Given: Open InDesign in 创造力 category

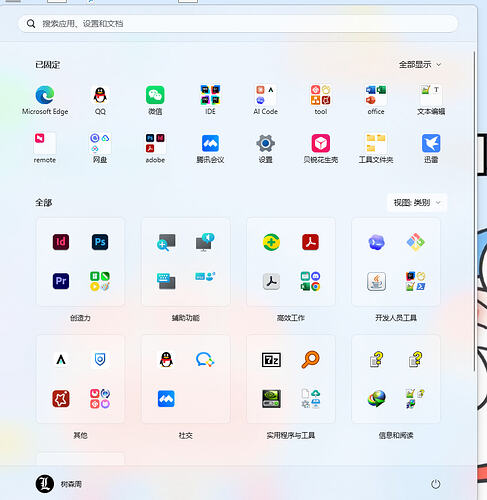Looking at the screenshot, I should click(61, 242).
